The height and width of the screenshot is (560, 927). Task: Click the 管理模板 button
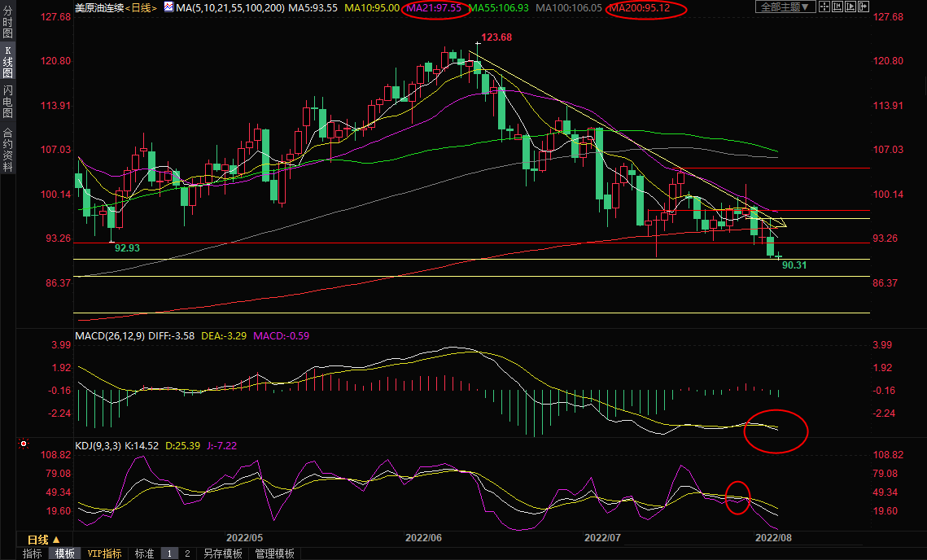click(274, 553)
